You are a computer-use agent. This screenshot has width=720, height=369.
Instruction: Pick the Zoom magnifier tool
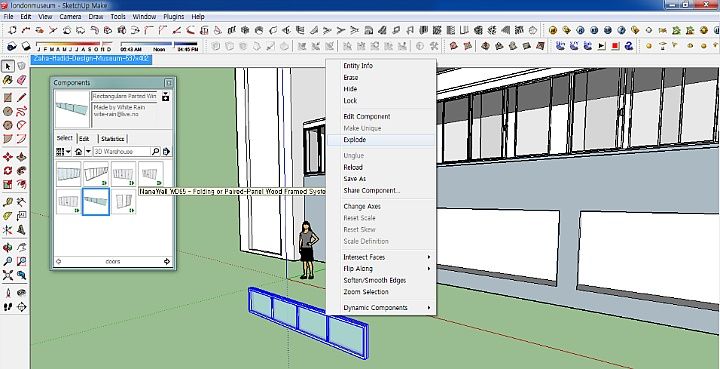[8, 262]
